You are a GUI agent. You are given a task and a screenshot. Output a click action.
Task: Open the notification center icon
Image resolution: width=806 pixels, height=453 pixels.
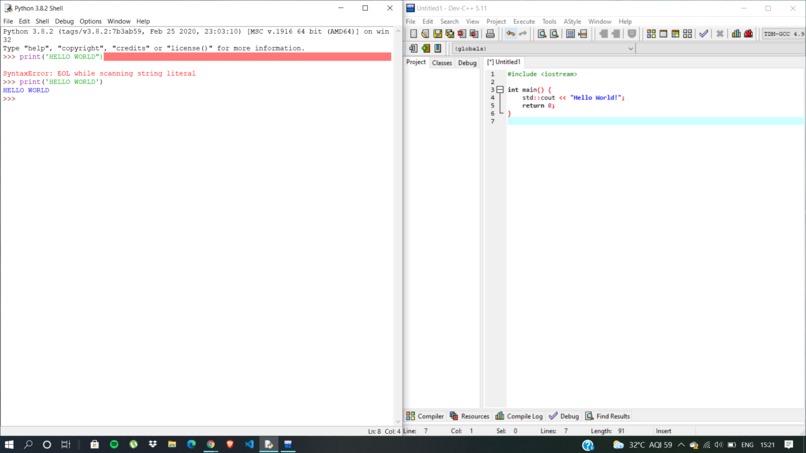point(789,445)
